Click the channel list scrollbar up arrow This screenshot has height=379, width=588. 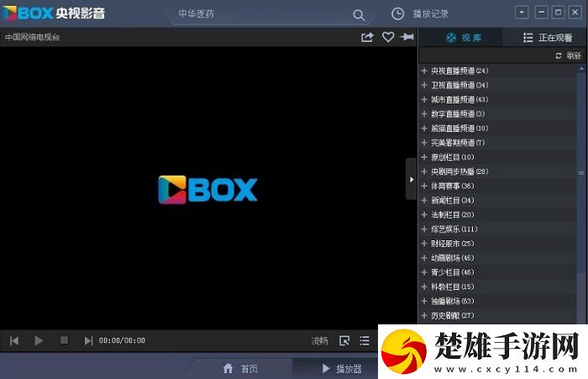point(581,69)
